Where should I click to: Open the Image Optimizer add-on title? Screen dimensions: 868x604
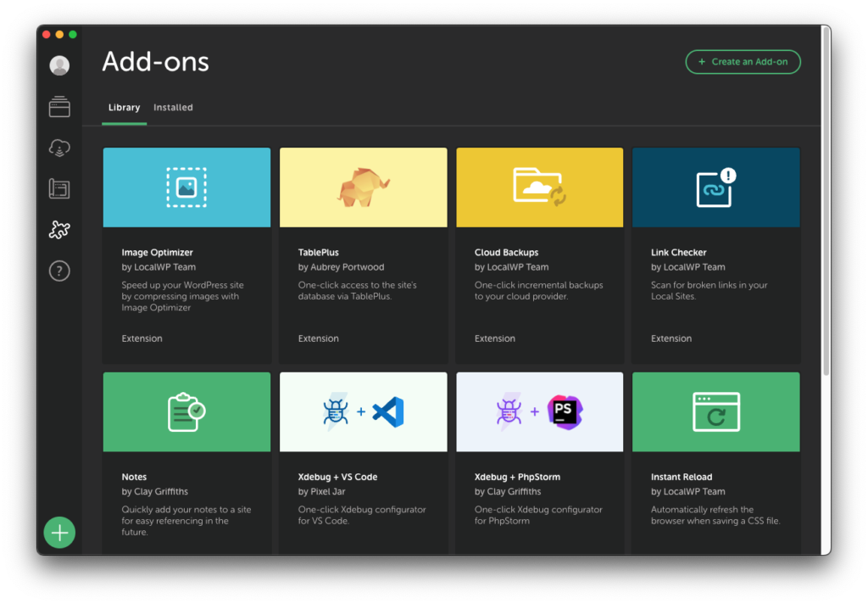(x=157, y=252)
